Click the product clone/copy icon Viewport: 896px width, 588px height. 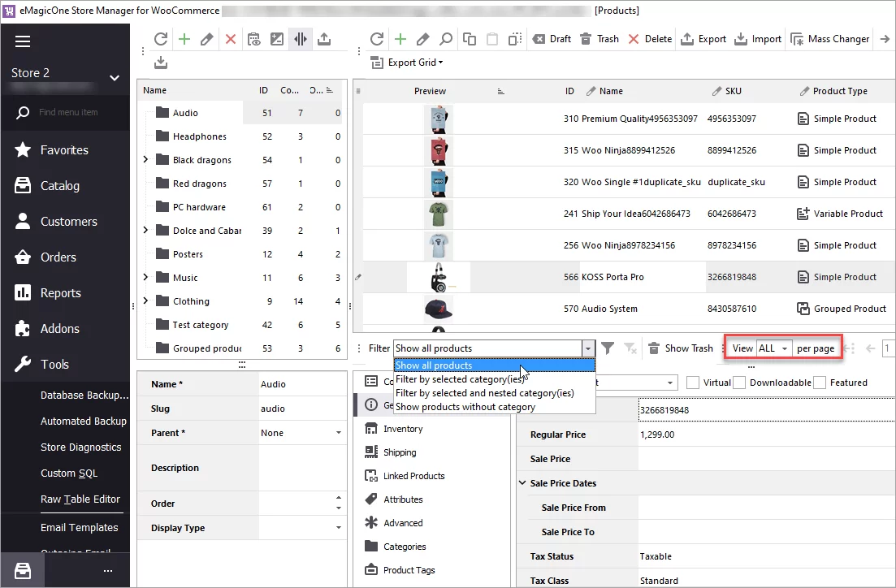[x=470, y=39]
